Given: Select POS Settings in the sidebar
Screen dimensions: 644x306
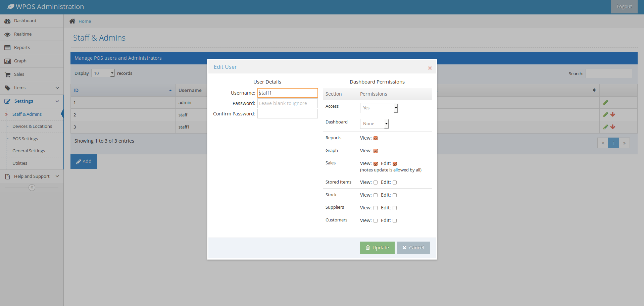Looking at the screenshot, I should click(25, 139).
